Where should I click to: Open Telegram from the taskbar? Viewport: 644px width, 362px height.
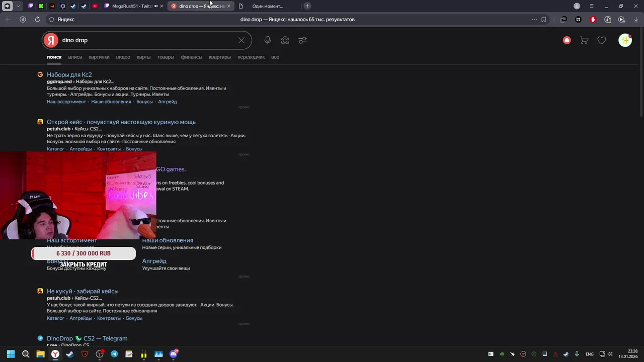114,354
